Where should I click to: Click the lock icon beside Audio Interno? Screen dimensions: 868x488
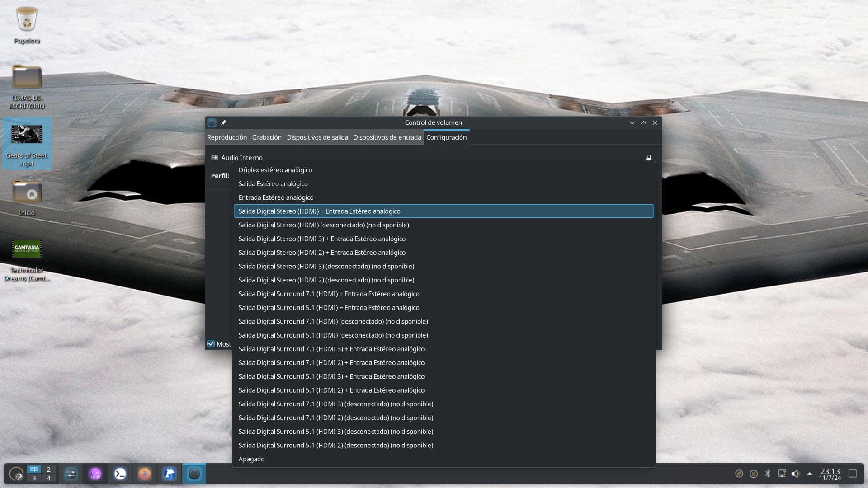pyautogui.click(x=649, y=158)
